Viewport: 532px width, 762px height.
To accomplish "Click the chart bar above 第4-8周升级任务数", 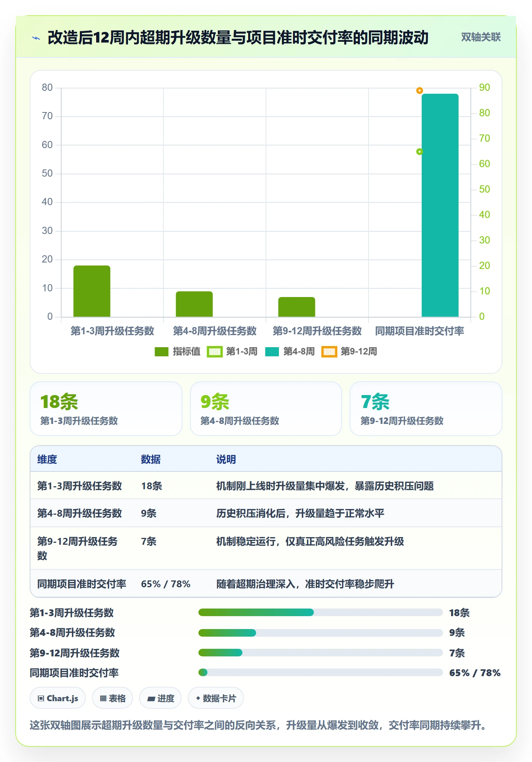I will tap(194, 304).
